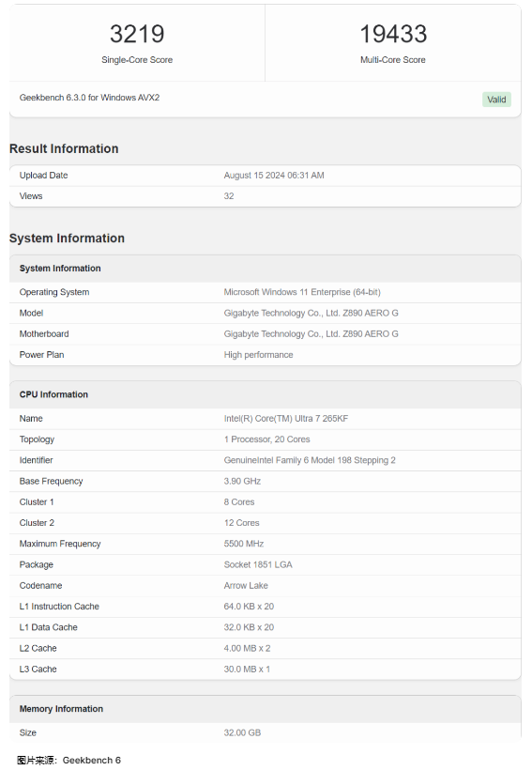This screenshot has width=532, height=770.
Task: Click the Model row value Z890 AERO G
Action: (x=312, y=313)
